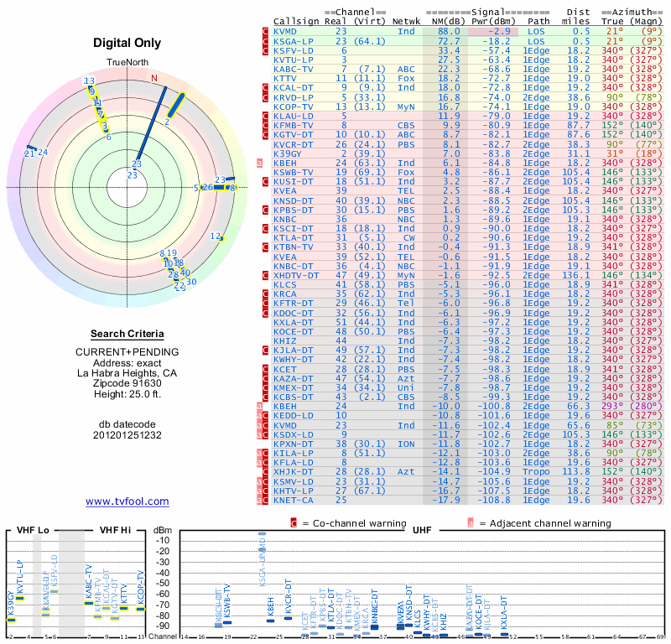Click adjacent-channel 'a' marker beside KBEH 63.1 row
The height and width of the screenshot is (644, 671).
[259, 163]
